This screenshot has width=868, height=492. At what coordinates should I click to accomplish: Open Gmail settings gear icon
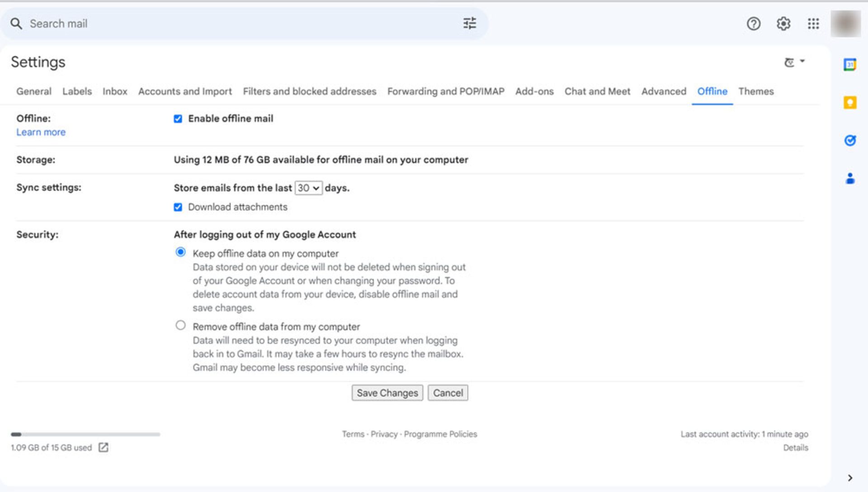coord(783,23)
